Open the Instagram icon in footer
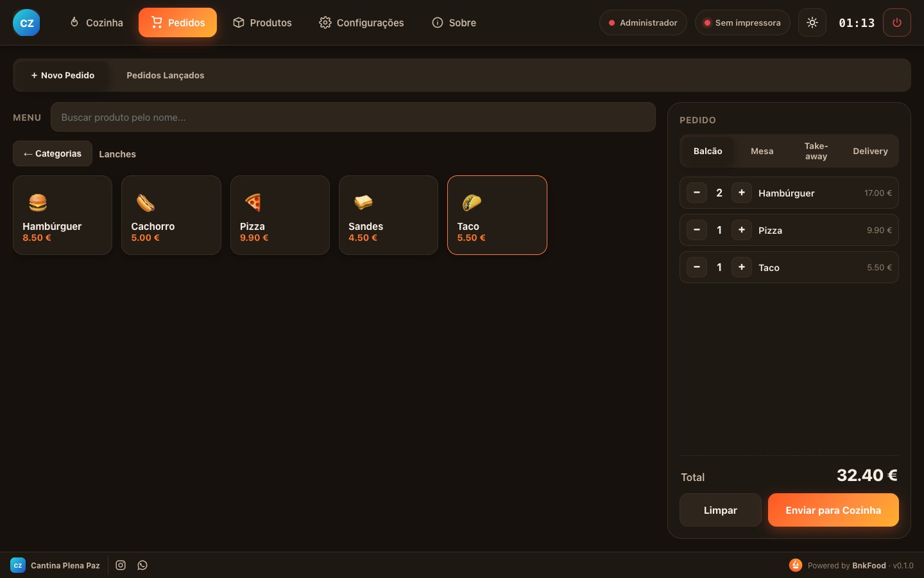 tap(121, 565)
